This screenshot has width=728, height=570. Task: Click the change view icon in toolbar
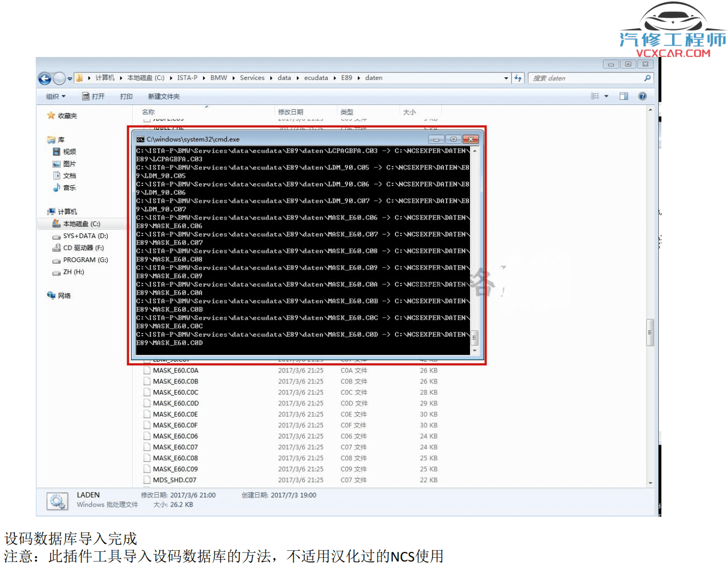[x=595, y=96]
